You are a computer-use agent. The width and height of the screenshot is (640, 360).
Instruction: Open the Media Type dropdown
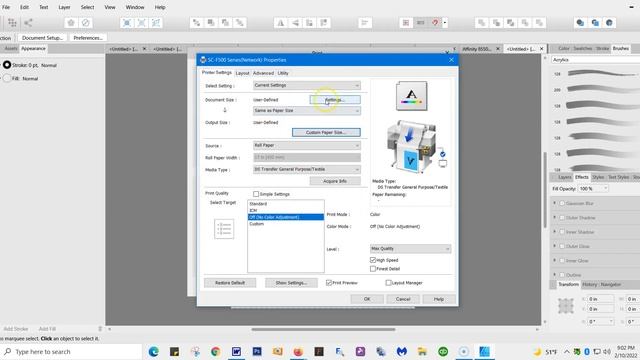tap(307, 169)
